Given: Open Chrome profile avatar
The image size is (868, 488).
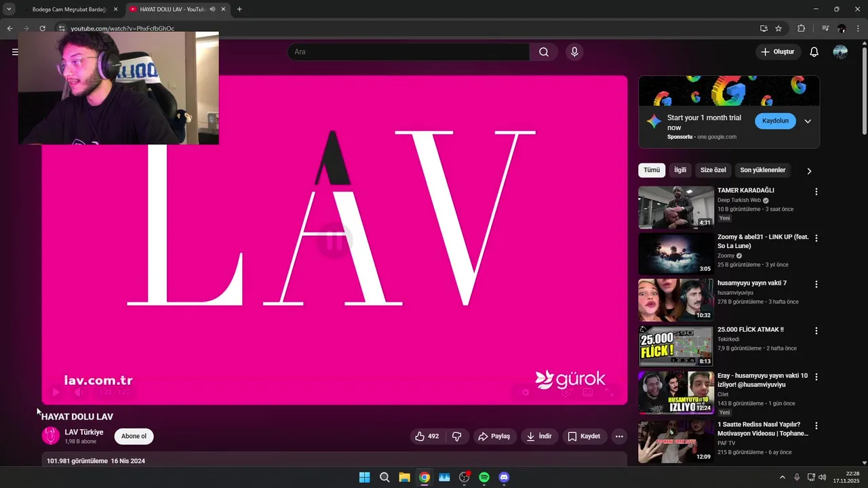Looking at the screenshot, I should click(842, 28).
